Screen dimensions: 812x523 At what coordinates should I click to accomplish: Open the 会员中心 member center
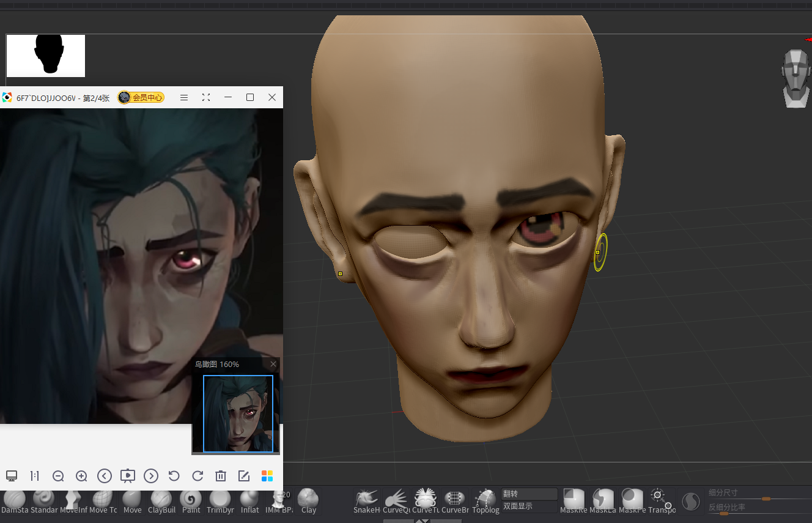(x=141, y=97)
